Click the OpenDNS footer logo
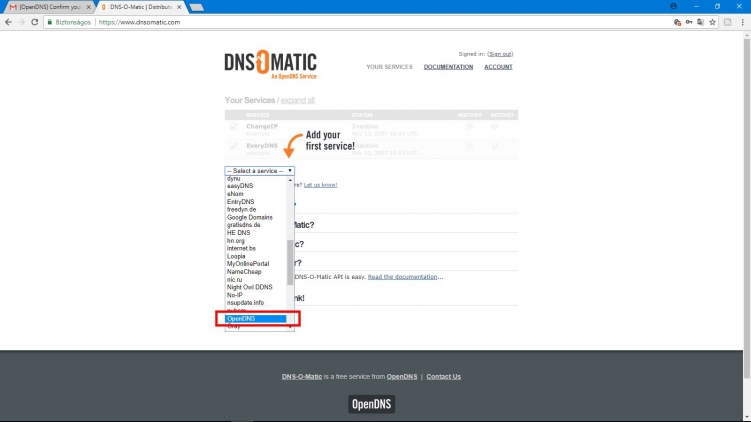Image resolution: width=751 pixels, height=422 pixels. [372, 404]
